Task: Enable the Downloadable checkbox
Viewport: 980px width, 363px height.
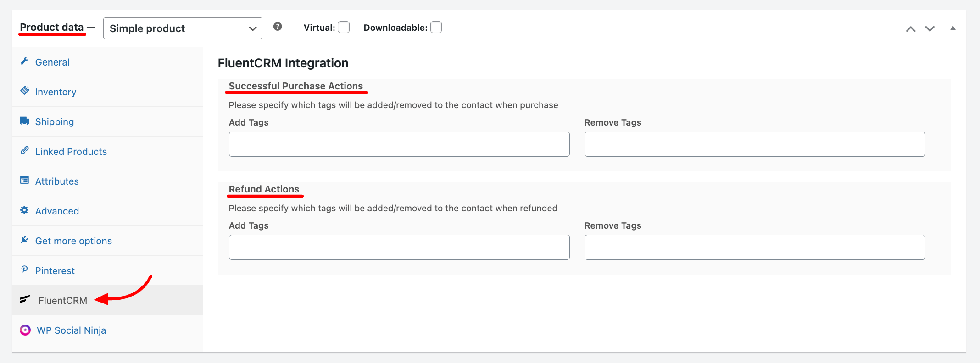Action: (436, 27)
